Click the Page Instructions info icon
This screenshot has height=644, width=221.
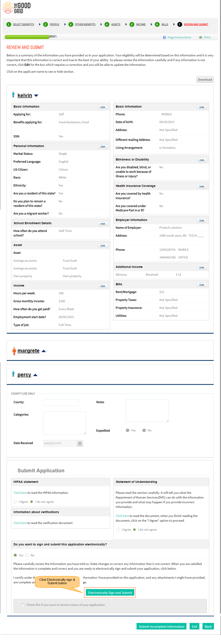pos(164,37)
